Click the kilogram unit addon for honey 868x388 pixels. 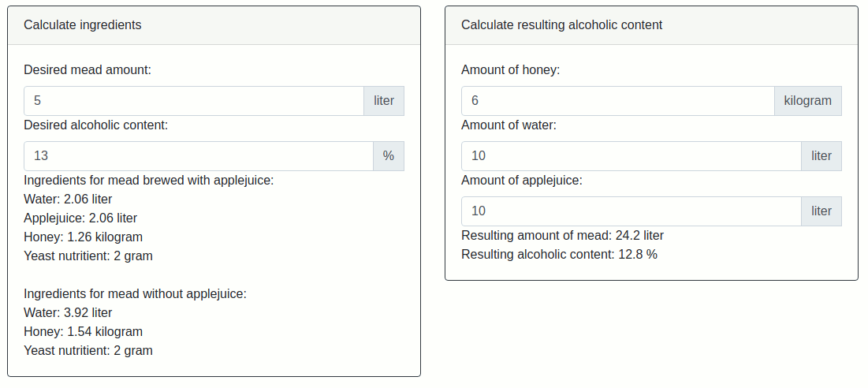[x=808, y=101]
